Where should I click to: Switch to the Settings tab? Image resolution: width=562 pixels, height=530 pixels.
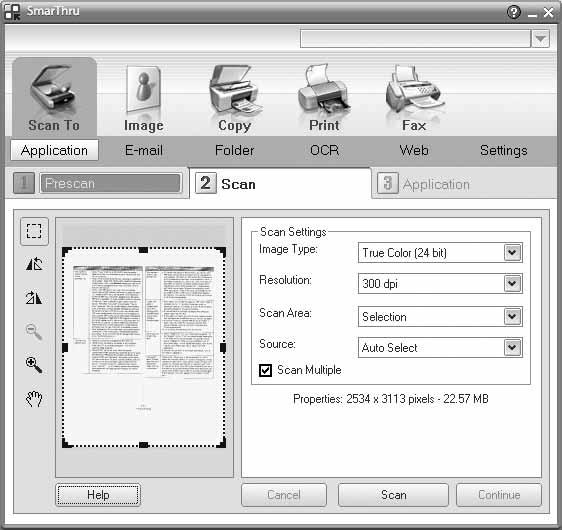504,151
